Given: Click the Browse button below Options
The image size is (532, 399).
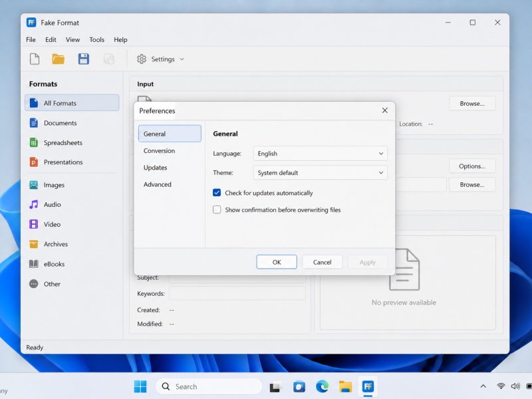Looking at the screenshot, I should click(472, 185).
